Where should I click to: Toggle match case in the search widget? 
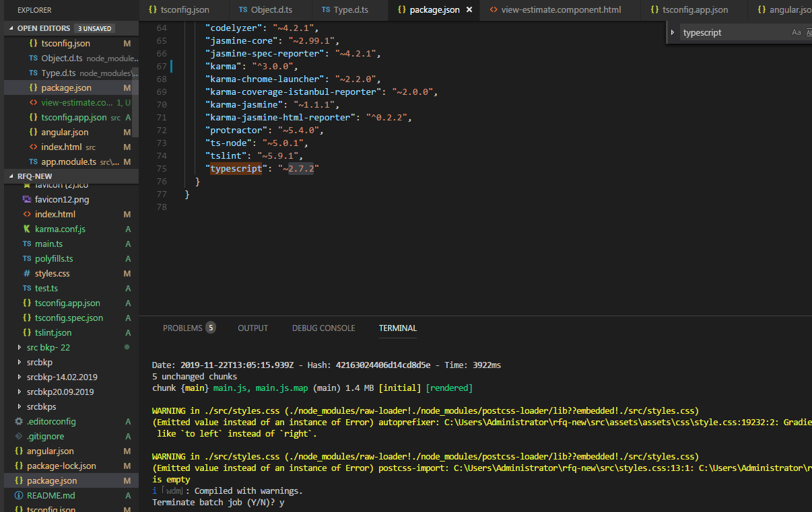[797, 32]
